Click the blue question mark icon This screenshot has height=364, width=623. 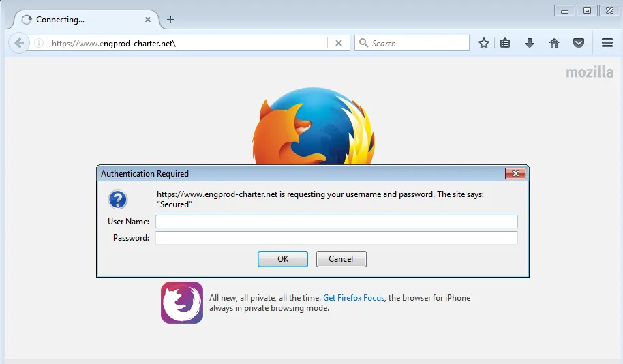coord(118,200)
